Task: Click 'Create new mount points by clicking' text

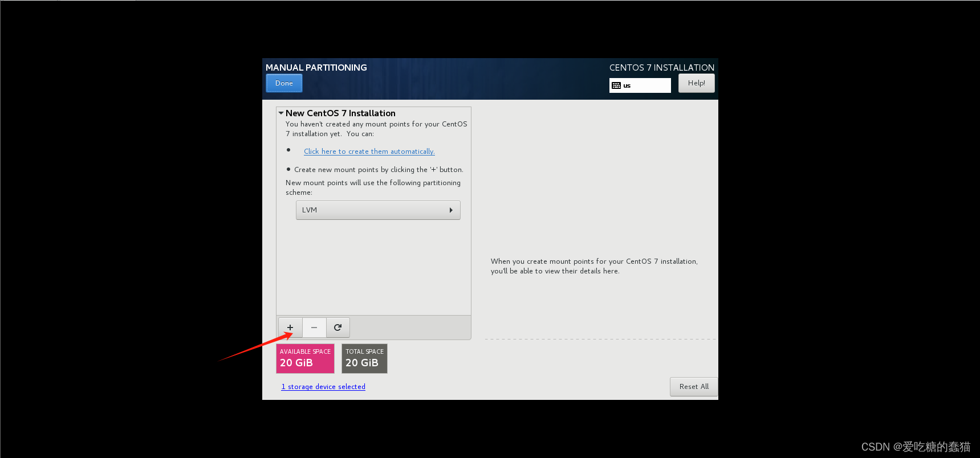Action: (x=379, y=170)
